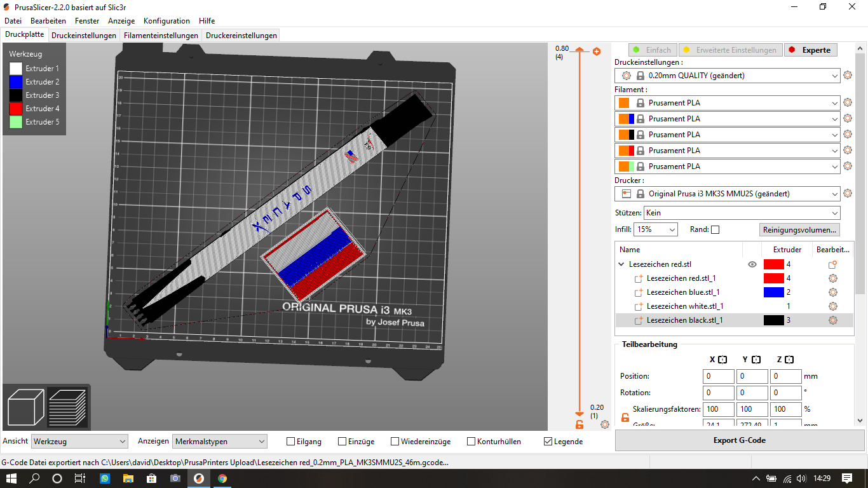Toggle visibility eye of Lesezeichen red.stl
This screenshot has height=488, width=868.
pyautogui.click(x=752, y=264)
